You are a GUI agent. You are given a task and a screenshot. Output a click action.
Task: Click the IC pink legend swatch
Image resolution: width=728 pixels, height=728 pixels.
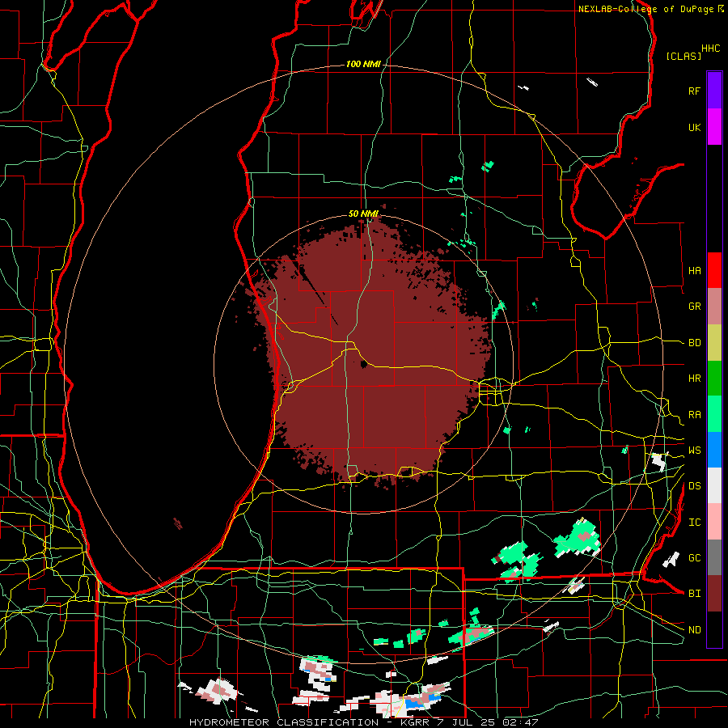point(714,522)
